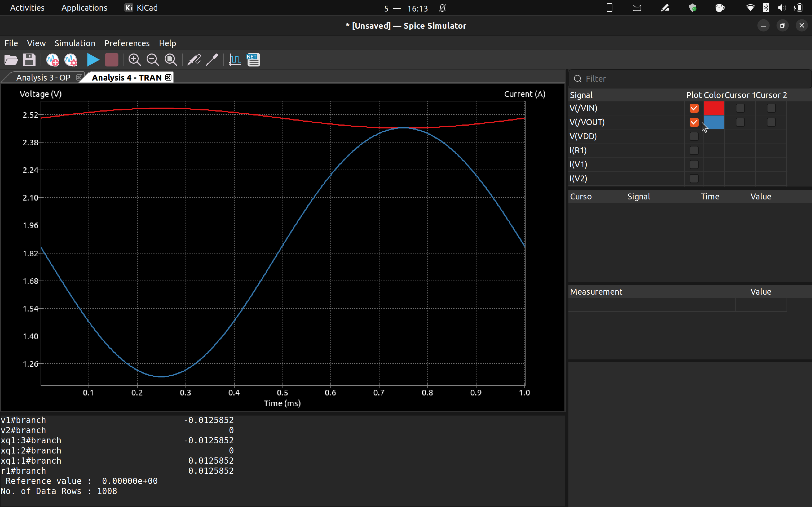Click the Zoom In magnifier icon
The height and width of the screenshot is (507, 812).
(x=134, y=60)
